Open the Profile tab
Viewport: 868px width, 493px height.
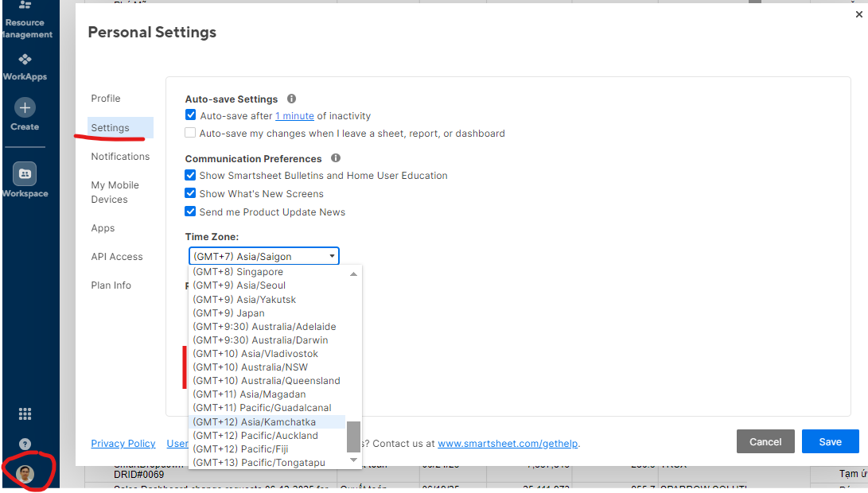click(x=106, y=99)
